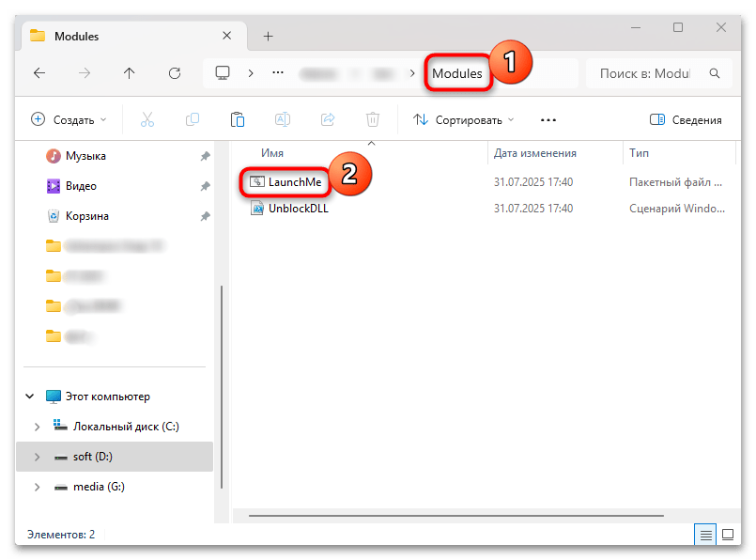Refresh the current folder view
The height and width of the screenshot is (560, 756).
[x=174, y=72]
